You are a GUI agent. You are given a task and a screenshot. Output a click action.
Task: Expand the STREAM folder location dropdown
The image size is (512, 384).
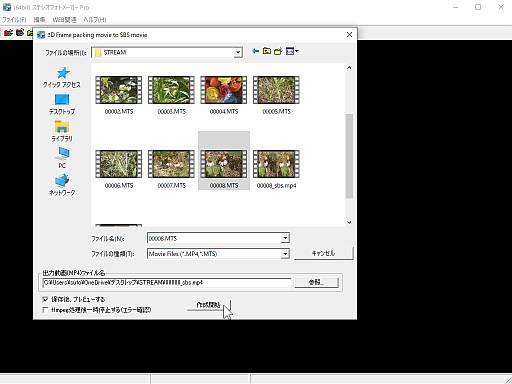click(x=238, y=52)
